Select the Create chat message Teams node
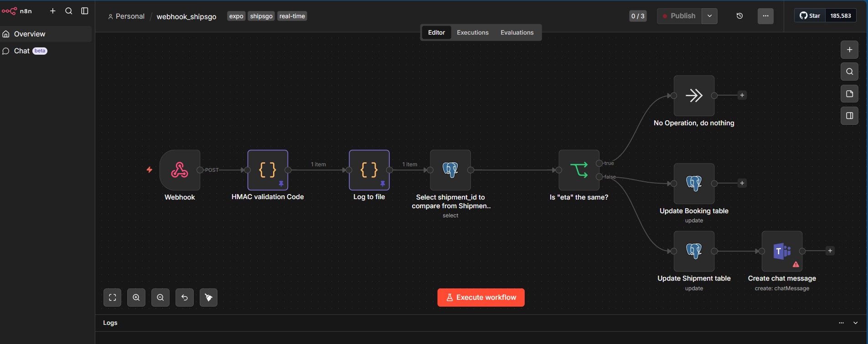Viewport: 868px width, 344px height. pyautogui.click(x=782, y=251)
